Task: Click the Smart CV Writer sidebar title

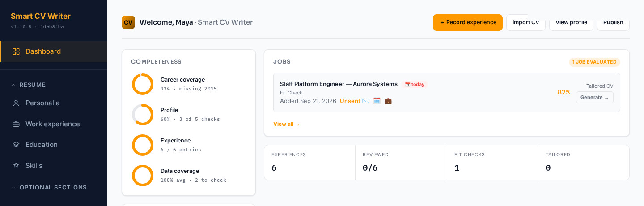Action: [x=41, y=16]
